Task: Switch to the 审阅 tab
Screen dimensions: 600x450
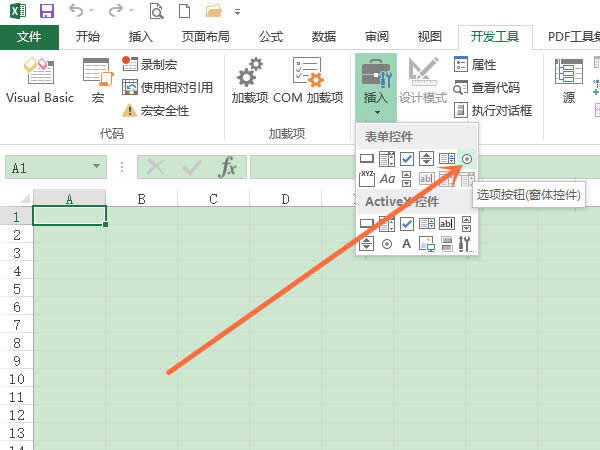Action: [x=377, y=37]
